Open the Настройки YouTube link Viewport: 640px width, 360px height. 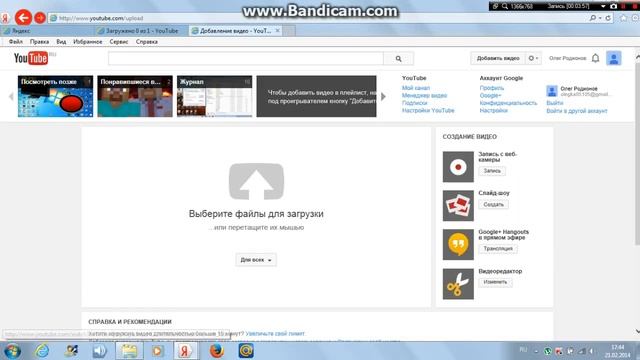pyautogui.click(x=428, y=111)
